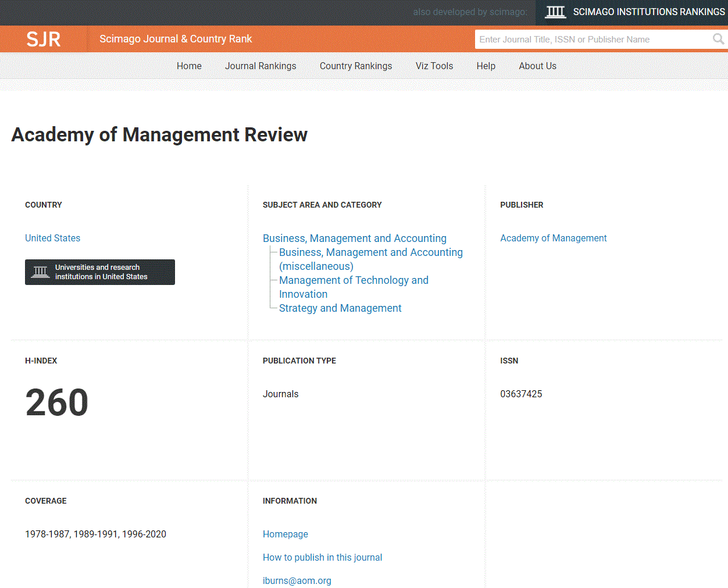Click the H-INDEX section label
The width and height of the screenshot is (728, 588).
point(41,361)
